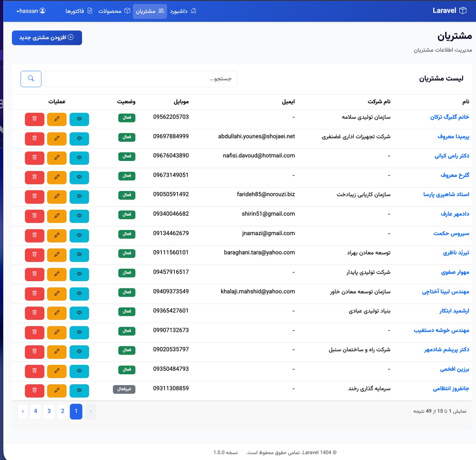476x460 pixels.
Task: View دکتر رامی کیانی via the eye icon
Action: tap(79, 158)
